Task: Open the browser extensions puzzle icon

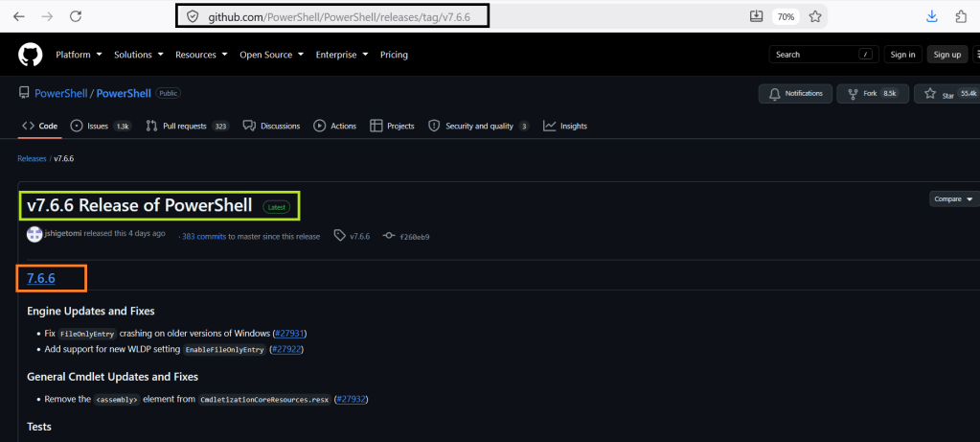Action: click(x=962, y=17)
